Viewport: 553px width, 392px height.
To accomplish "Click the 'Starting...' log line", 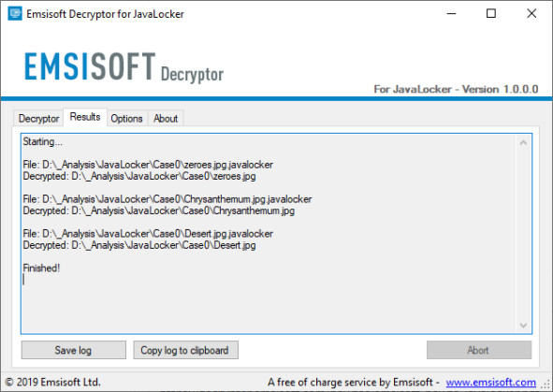I will pyautogui.click(x=43, y=141).
